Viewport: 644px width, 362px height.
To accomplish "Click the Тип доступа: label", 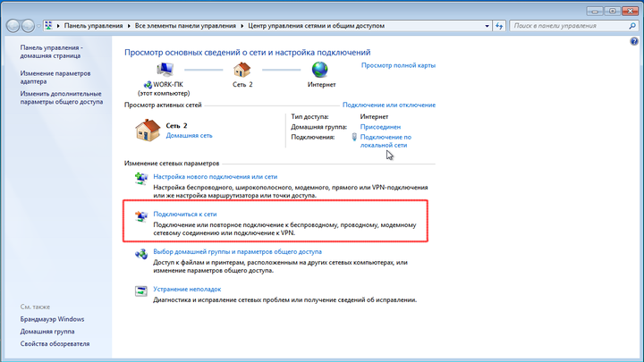I will 310,117.
